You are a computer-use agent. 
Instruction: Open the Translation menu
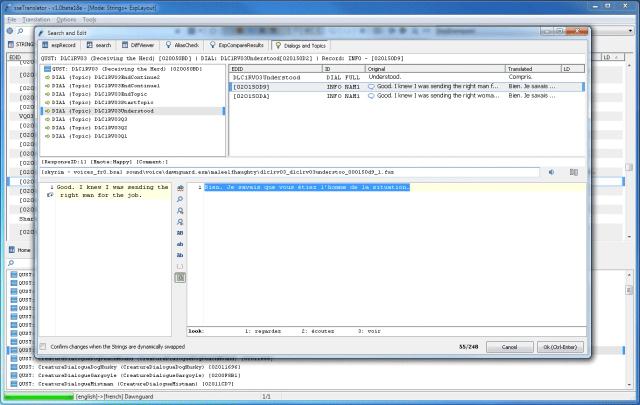point(36,20)
